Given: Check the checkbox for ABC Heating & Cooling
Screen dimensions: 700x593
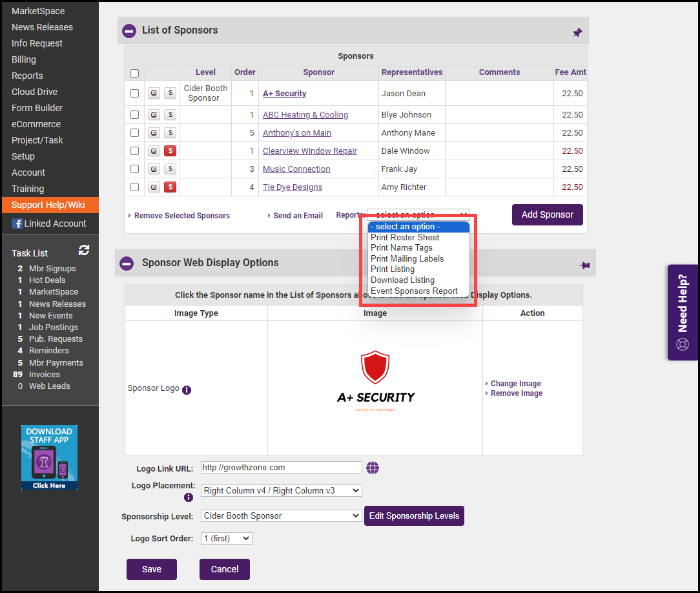Looking at the screenshot, I should [134, 115].
